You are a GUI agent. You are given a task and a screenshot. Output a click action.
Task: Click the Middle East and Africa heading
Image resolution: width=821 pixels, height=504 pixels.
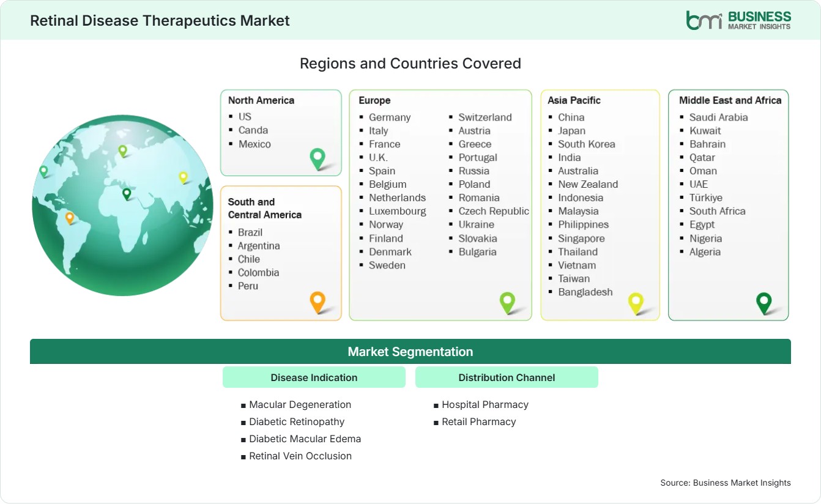point(730,100)
